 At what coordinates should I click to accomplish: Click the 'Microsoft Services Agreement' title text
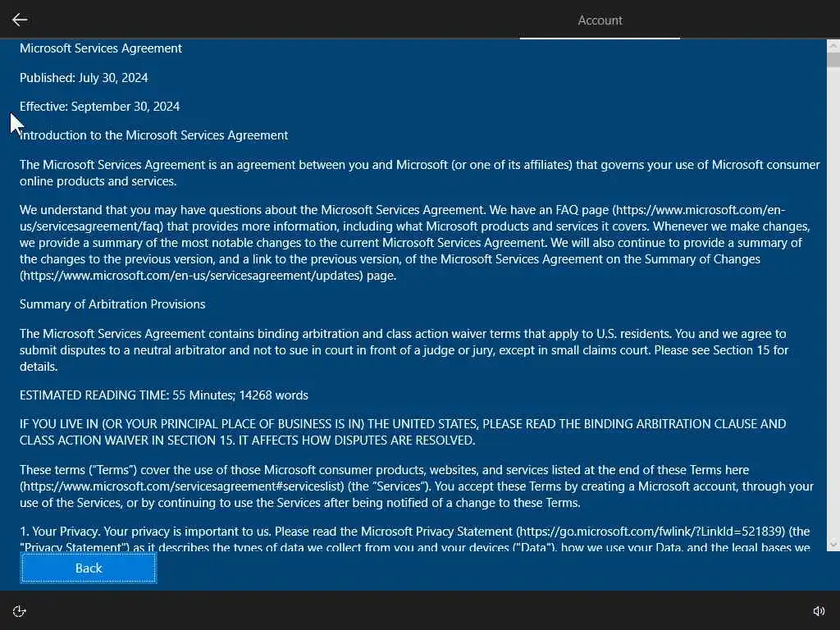click(x=101, y=48)
